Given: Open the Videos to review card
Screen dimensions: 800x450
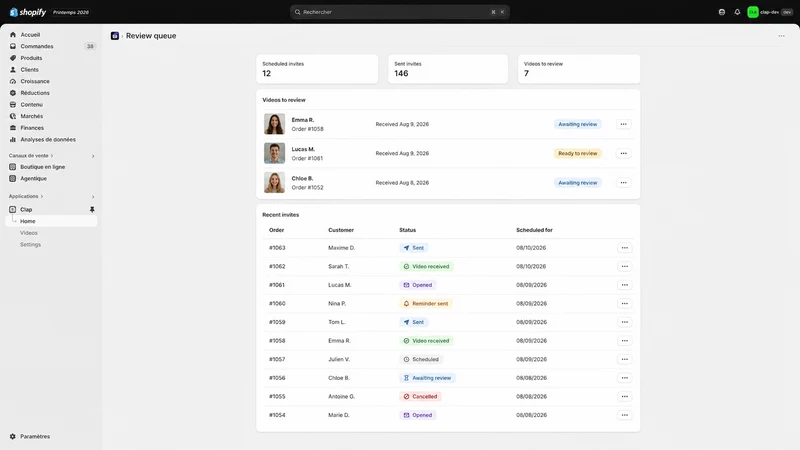Looking at the screenshot, I should 579,69.
